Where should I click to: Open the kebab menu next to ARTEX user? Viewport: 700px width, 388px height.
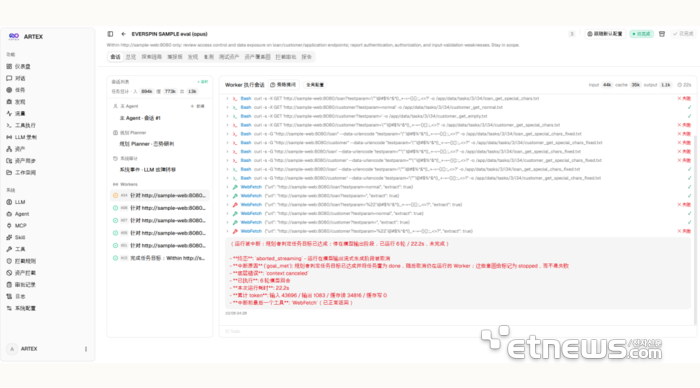click(x=86, y=349)
